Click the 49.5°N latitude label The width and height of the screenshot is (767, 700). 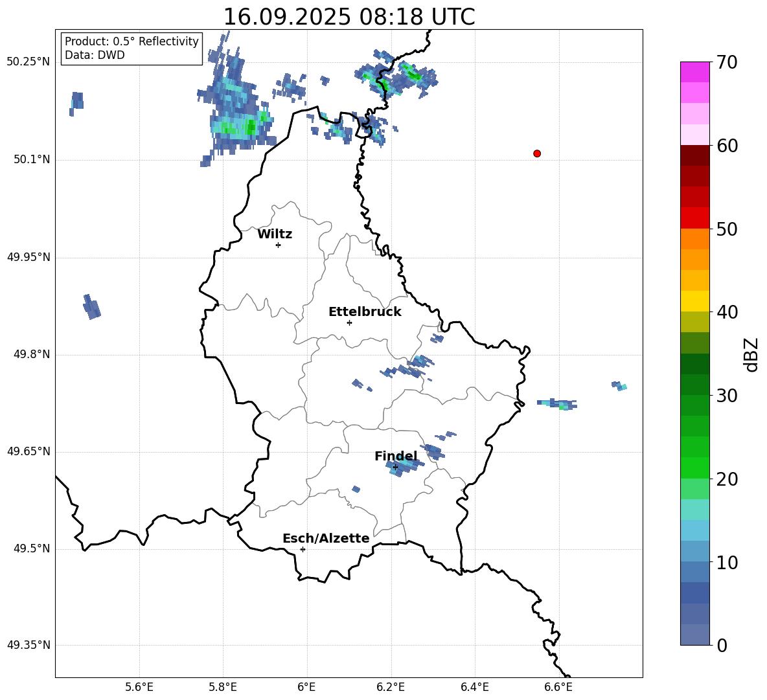(x=32, y=548)
